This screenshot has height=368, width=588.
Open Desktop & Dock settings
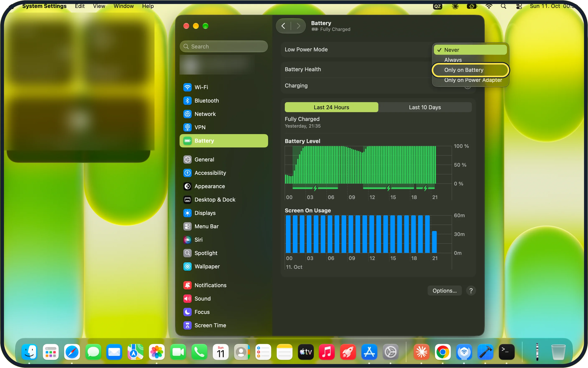coord(224,200)
